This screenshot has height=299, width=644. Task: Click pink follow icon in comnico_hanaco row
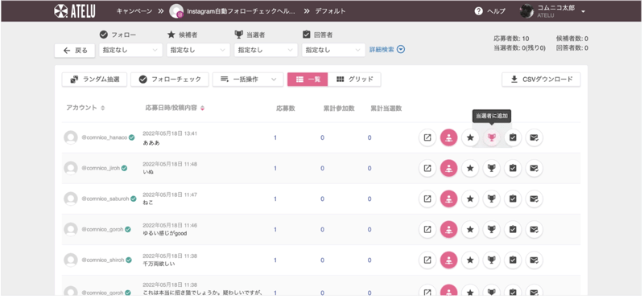tap(448, 137)
